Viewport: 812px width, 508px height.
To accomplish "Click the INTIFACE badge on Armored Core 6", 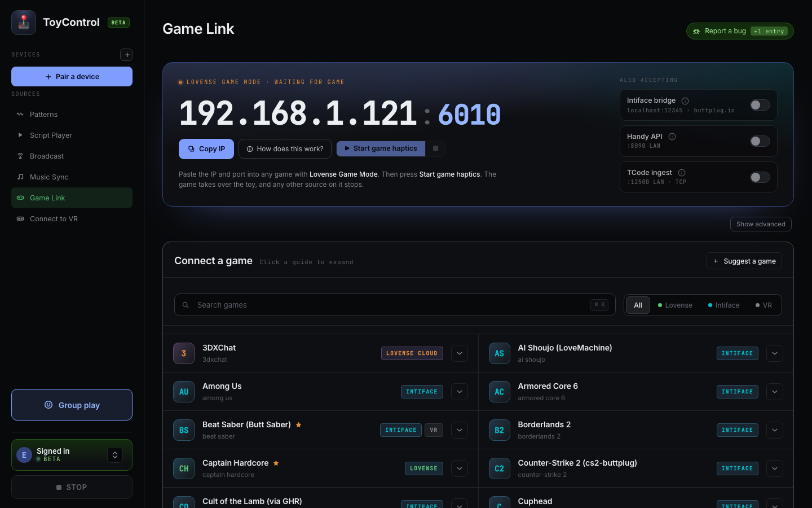I will click(738, 392).
